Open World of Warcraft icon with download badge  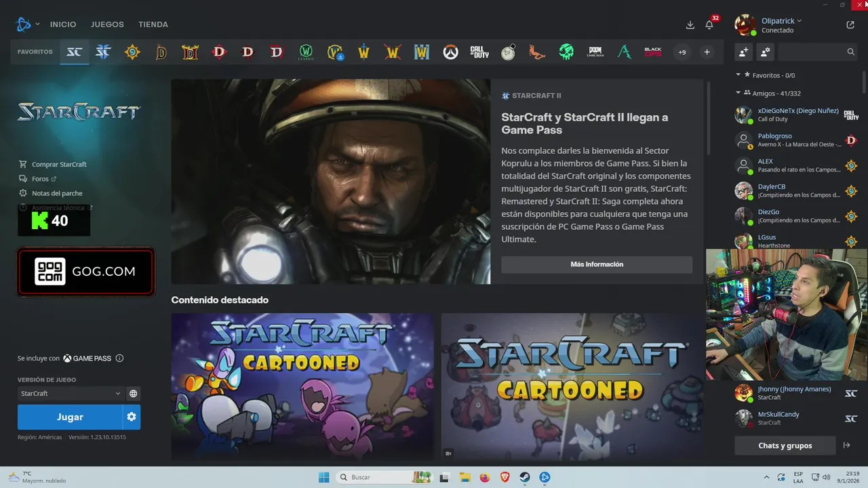[335, 52]
